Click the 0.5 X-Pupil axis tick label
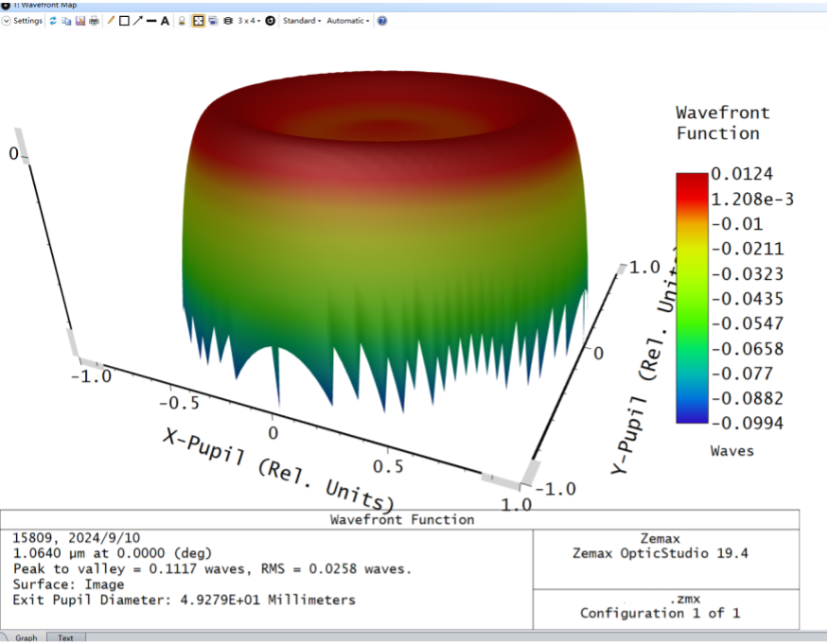 click(388, 466)
